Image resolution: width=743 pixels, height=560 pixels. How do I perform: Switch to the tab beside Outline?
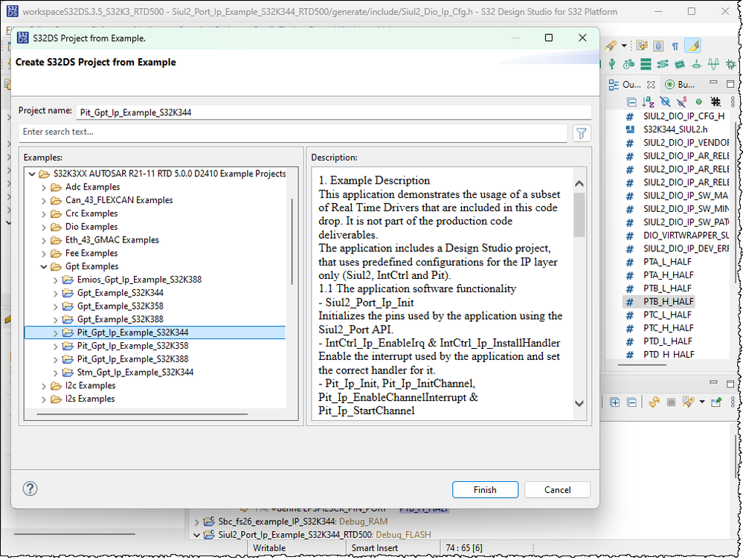tap(683, 84)
